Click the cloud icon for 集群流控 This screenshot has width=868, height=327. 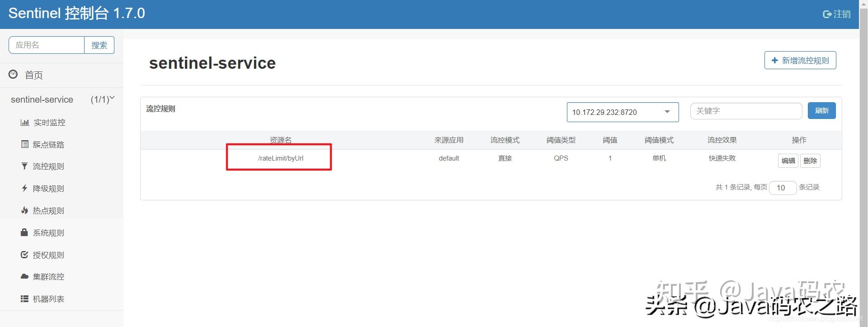[x=24, y=276]
